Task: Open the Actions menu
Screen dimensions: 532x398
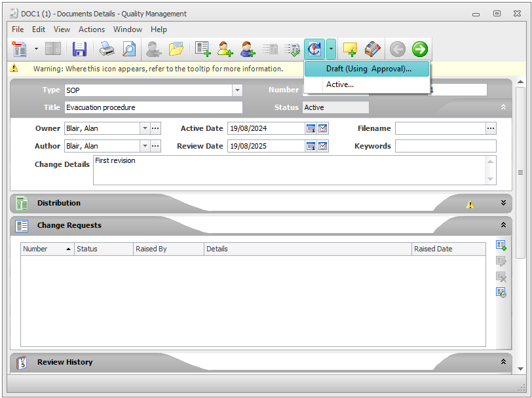Action: 92,29
